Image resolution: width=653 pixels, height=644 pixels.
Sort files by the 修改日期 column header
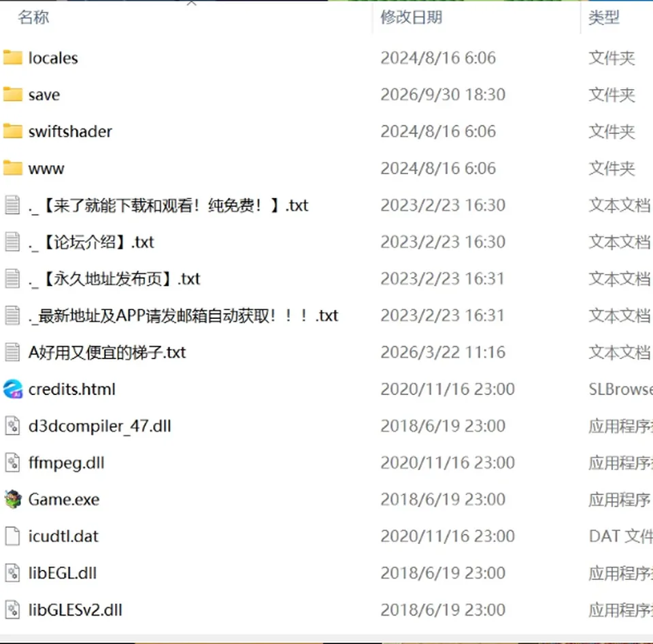(412, 18)
